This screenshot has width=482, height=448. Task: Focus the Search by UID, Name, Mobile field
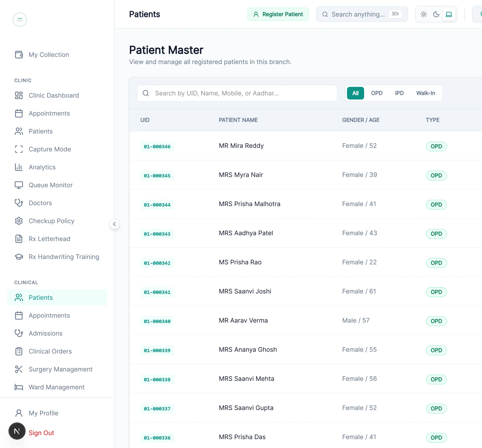coord(237,93)
